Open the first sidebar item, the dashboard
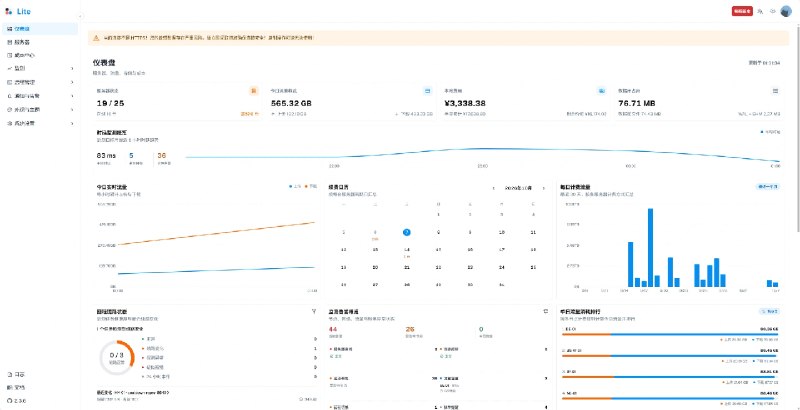The image size is (800, 410). [x=40, y=29]
